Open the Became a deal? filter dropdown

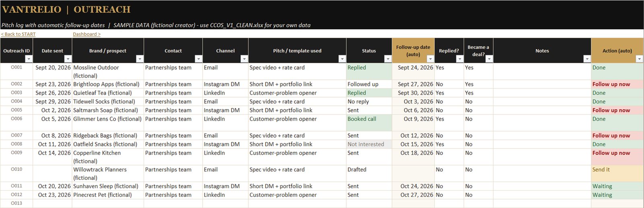coord(489,59)
